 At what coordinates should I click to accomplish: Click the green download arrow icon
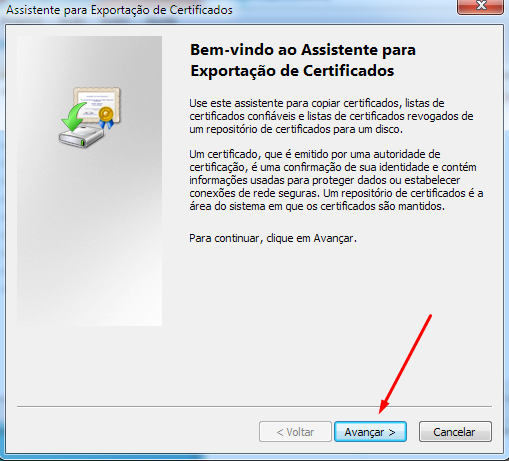74,117
